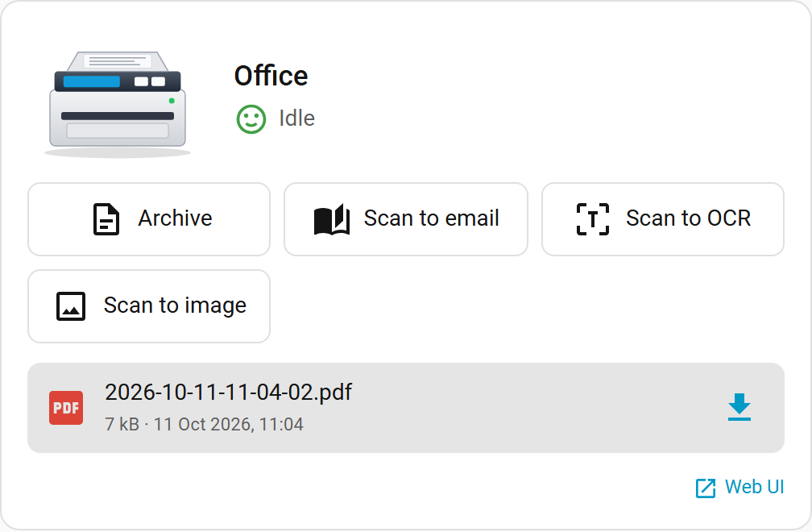Click the external link icon beside Web UI
The height and width of the screenshot is (532, 812).
tap(706, 488)
